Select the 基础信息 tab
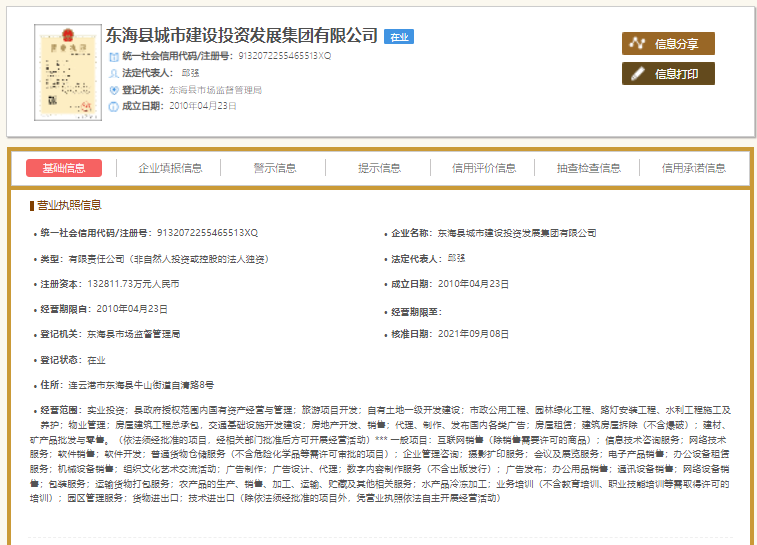This screenshot has height=545, width=757. coord(64,168)
